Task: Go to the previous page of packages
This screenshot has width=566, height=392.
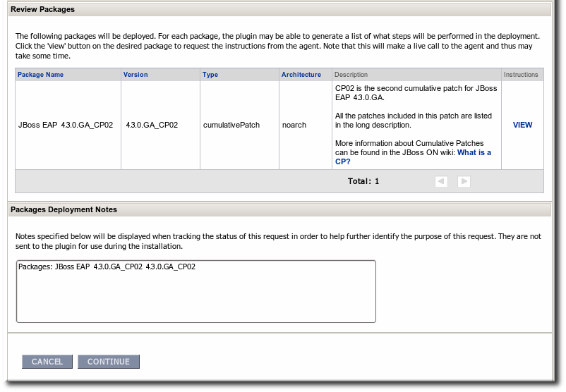Action: coord(441,181)
